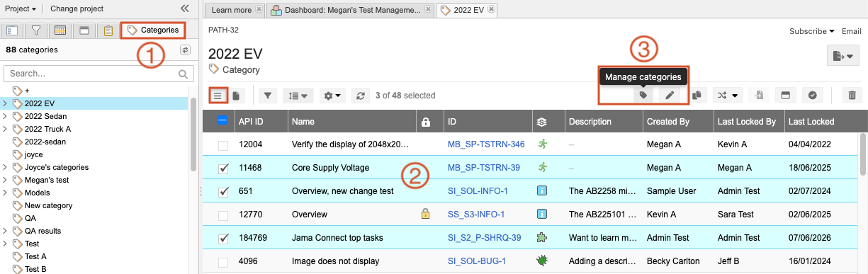Image resolution: width=868 pixels, height=274 pixels.
Task: Open the MB_SP-TSTRN-346 item link
Action: [x=486, y=145]
